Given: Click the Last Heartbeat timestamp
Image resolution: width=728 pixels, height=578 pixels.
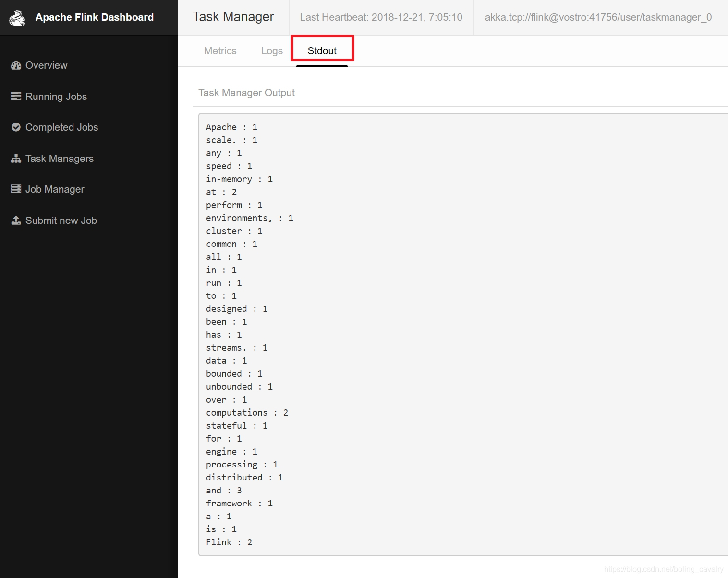Looking at the screenshot, I should [381, 17].
